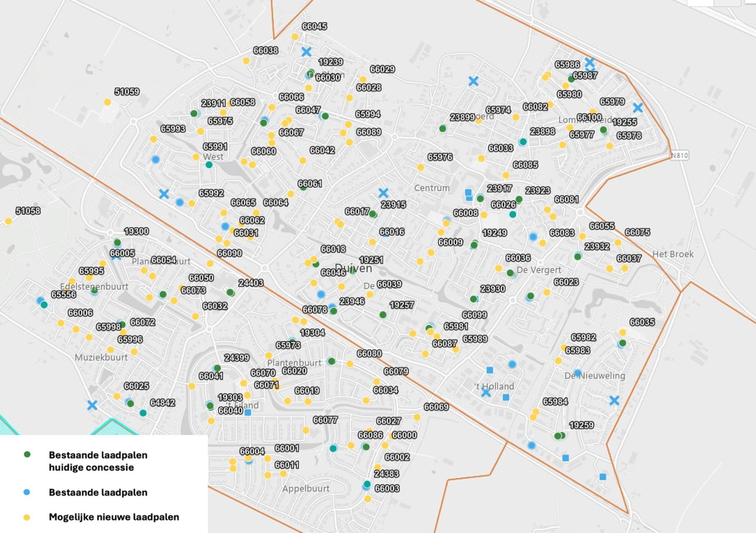Select the blue X marker near 66038
The image size is (756, 533).
pyautogui.click(x=306, y=52)
